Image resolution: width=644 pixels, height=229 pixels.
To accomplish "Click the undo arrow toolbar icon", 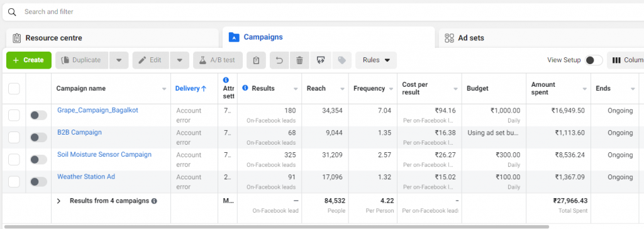I will coord(280,60).
